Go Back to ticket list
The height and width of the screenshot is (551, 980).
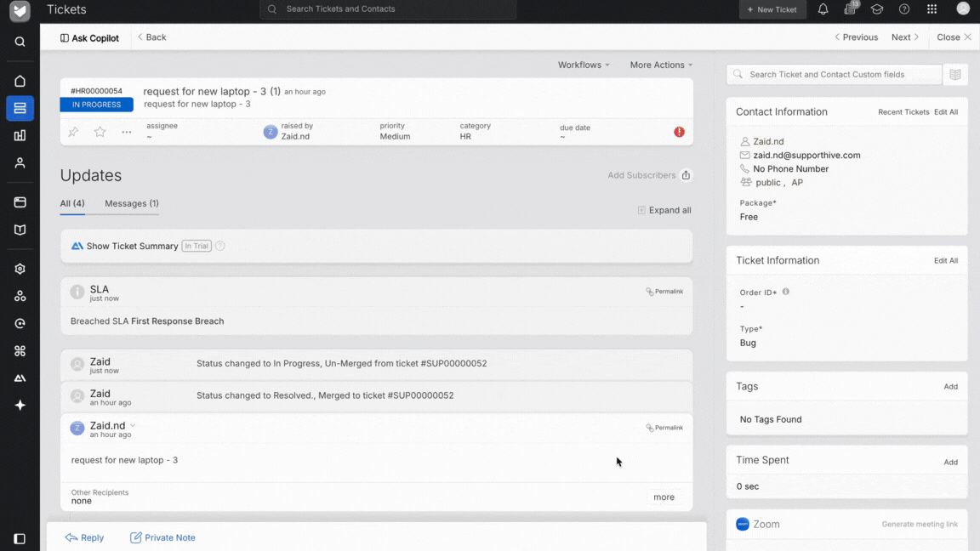point(152,37)
